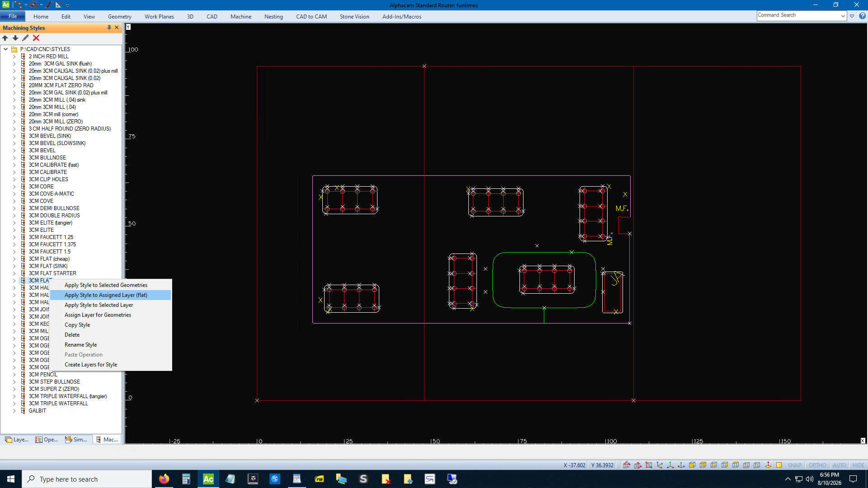
Task: Click the circle tool in quick access toolbar
Action: tap(33, 5)
